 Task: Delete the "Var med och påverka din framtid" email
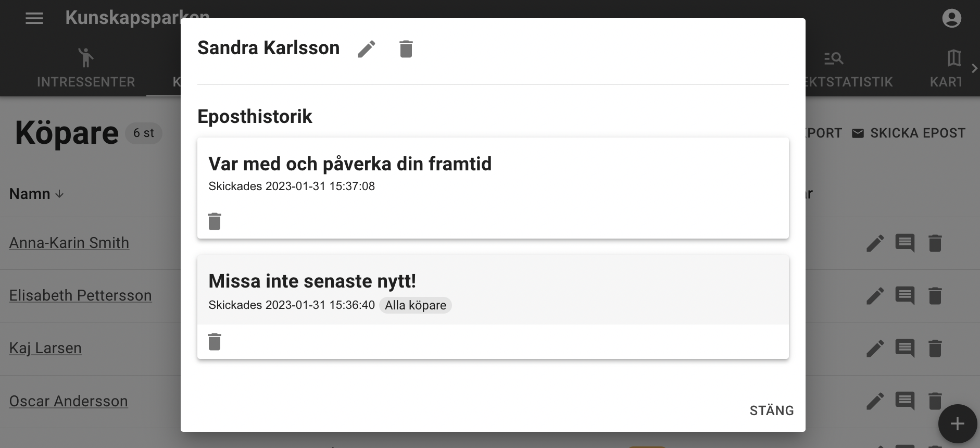pyautogui.click(x=214, y=221)
